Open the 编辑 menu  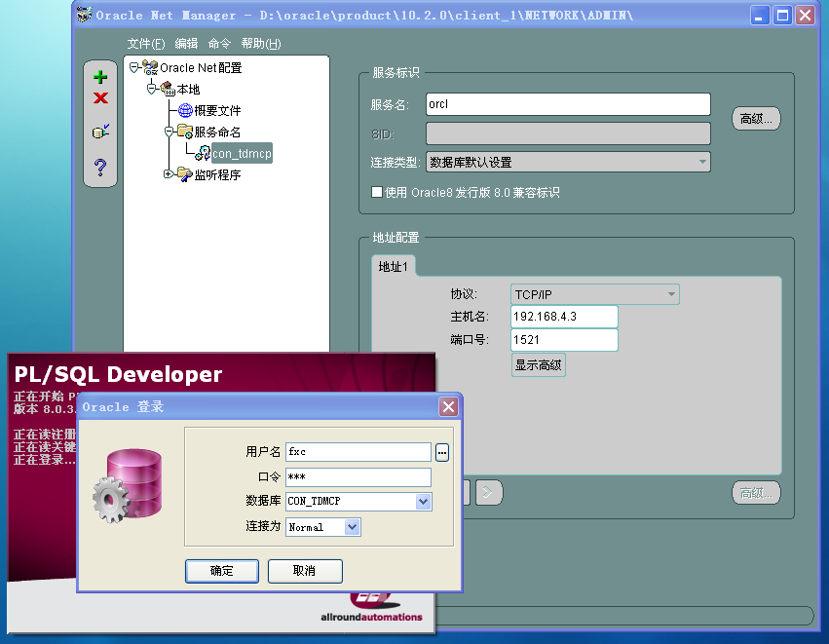186,44
